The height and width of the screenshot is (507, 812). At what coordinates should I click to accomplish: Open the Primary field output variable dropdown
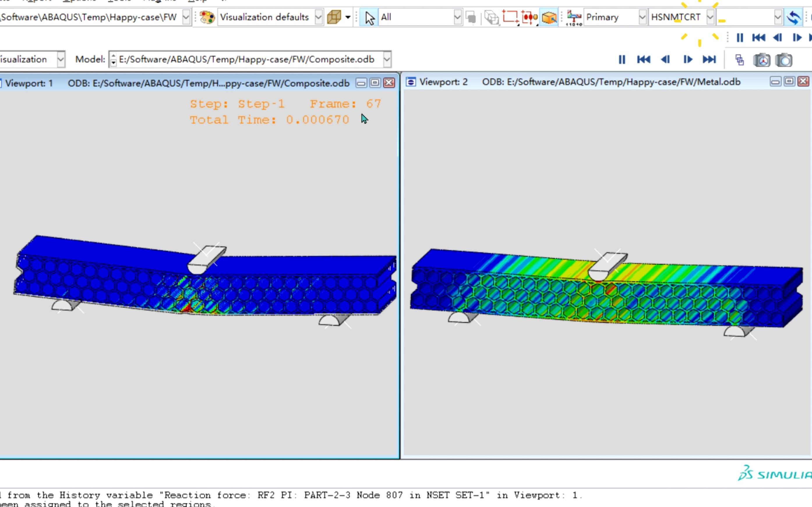pos(642,17)
